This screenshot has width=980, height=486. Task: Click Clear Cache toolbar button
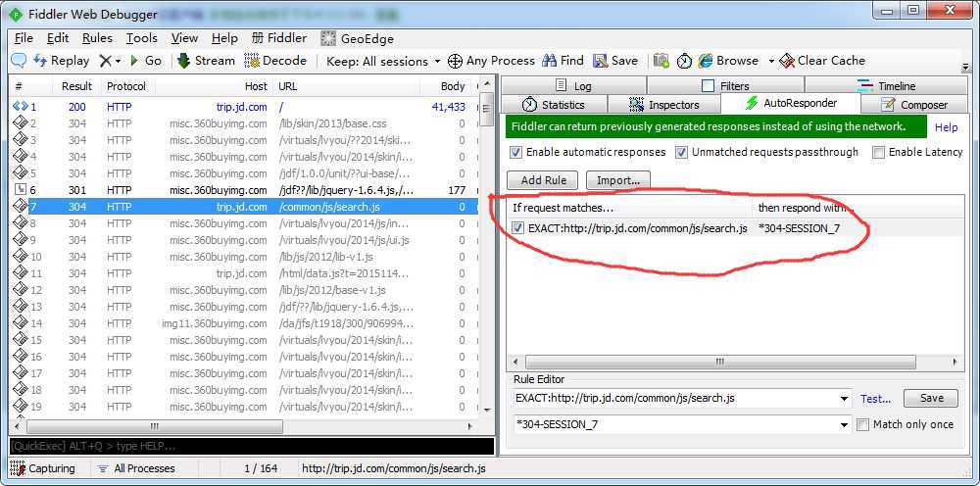(x=822, y=61)
